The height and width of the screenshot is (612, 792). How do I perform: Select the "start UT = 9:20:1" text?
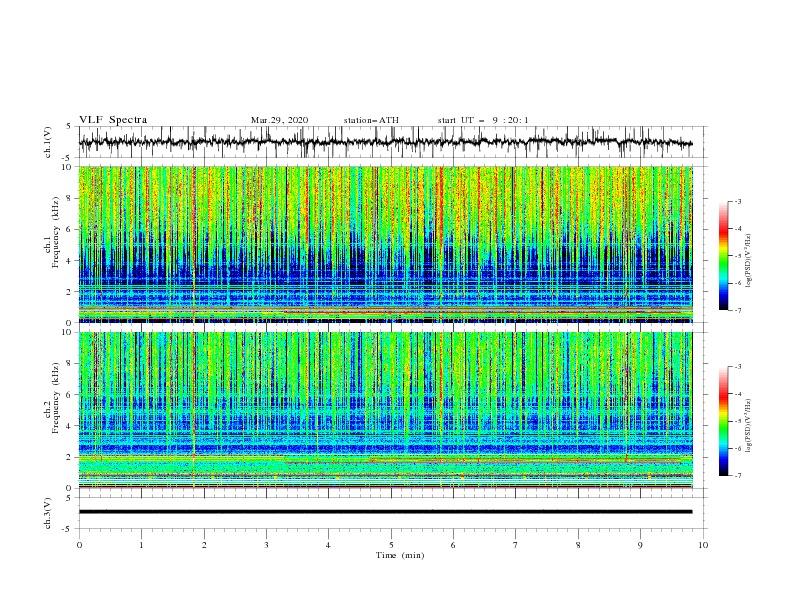(x=483, y=120)
